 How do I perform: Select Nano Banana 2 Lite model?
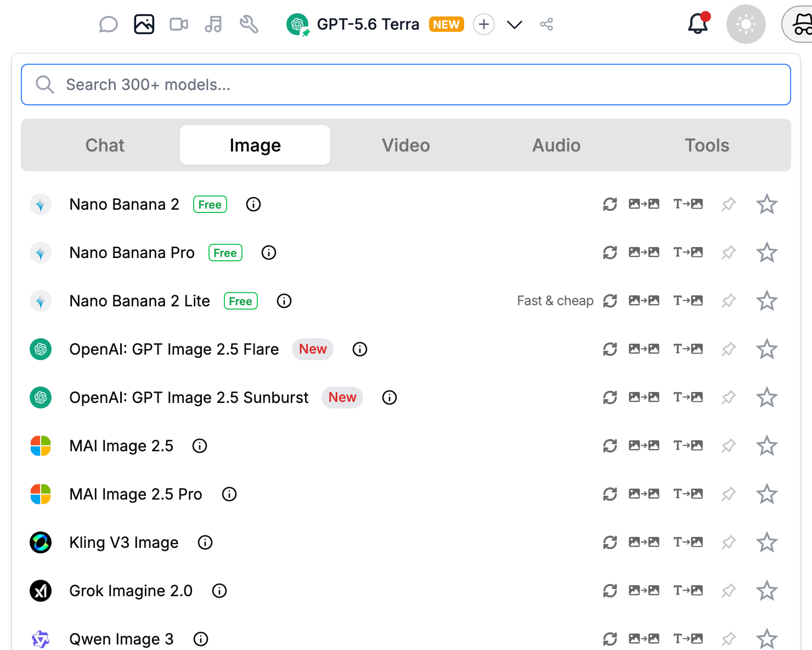coord(139,301)
